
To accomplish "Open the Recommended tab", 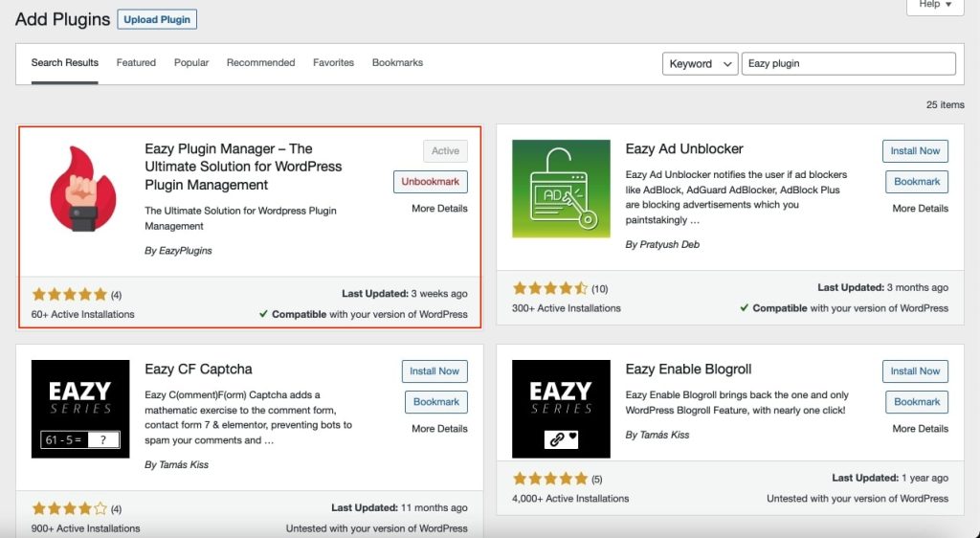I will [260, 62].
